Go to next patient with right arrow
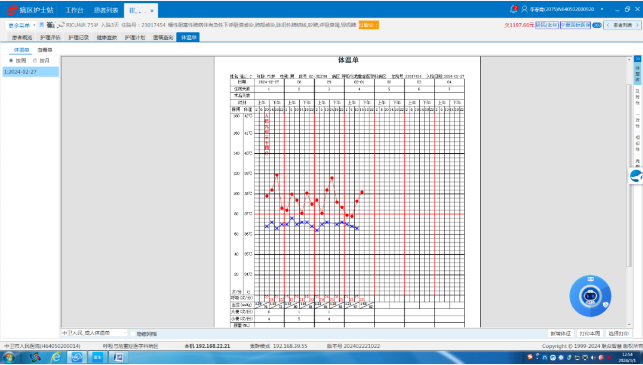The image size is (643, 365). (637, 25)
